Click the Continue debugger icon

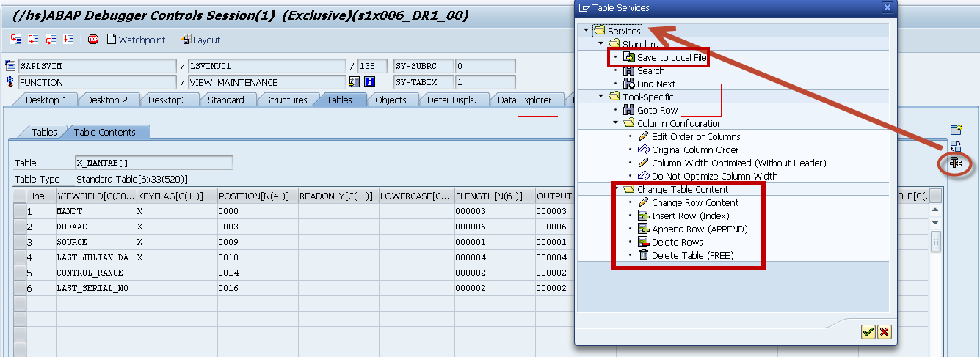(x=68, y=40)
